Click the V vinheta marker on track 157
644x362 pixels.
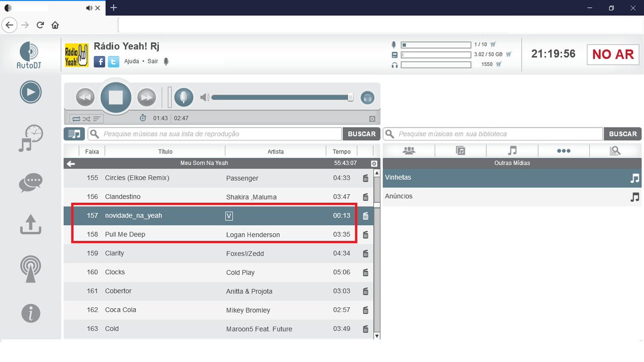tap(229, 216)
